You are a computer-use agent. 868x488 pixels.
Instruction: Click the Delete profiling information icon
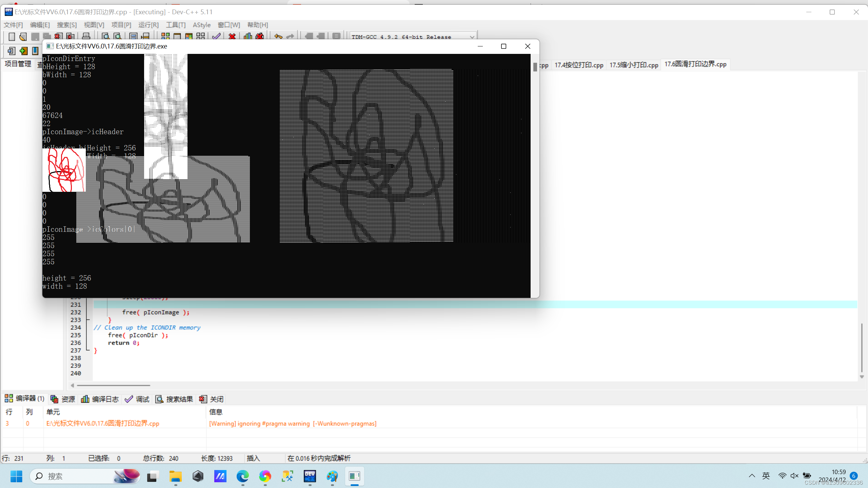click(260, 36)
